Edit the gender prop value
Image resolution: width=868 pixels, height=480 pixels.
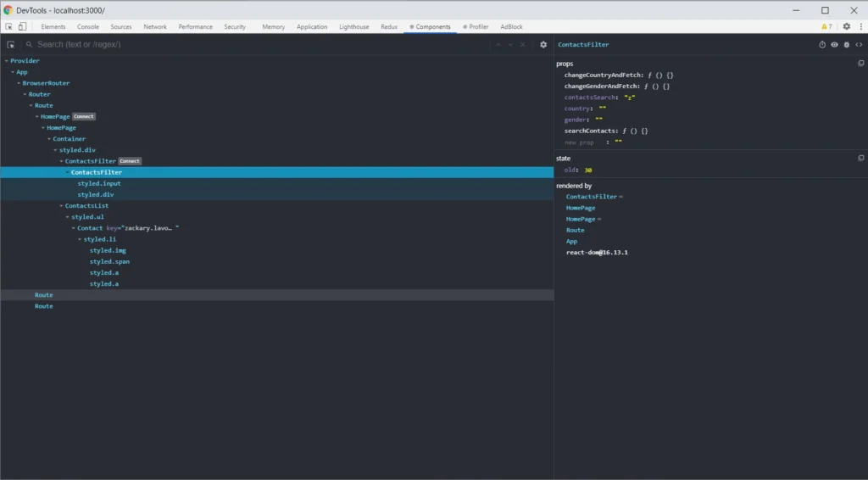coord(598,120)
